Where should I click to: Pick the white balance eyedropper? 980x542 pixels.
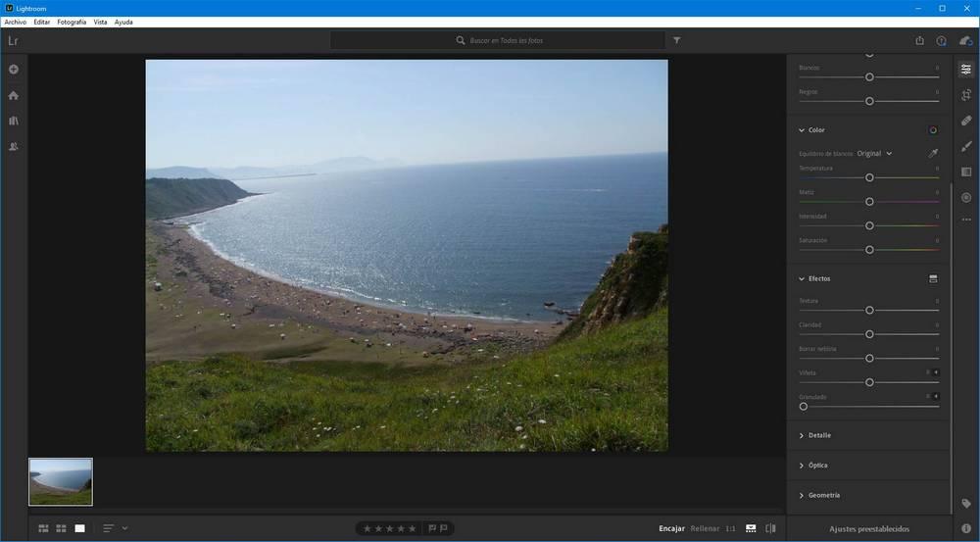pos(933,153)
